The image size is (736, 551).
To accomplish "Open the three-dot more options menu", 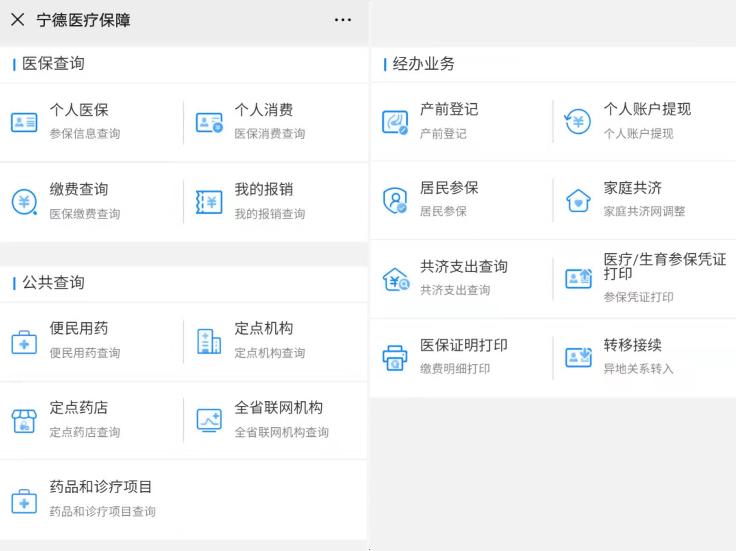I will coord(343,20).
